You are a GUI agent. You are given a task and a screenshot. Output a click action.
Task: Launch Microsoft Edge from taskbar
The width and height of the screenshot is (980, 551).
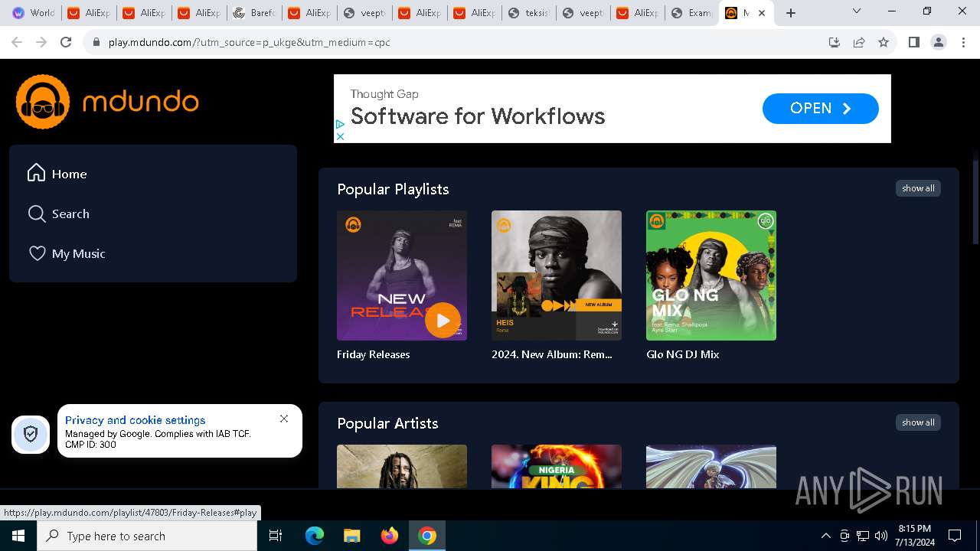pyautogui.click(x=315, y=536)
